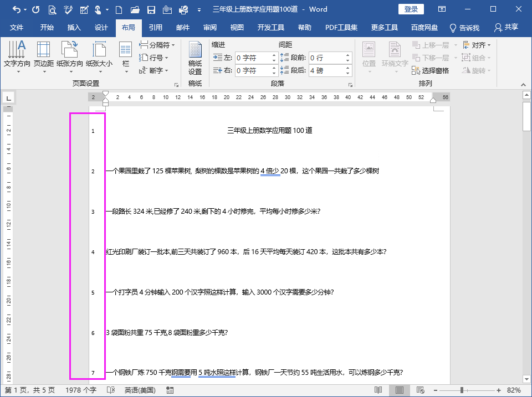Viewport: 532px width, 397px height.
Task: Click the proofing icon in status bar
Action: [111, 390]
